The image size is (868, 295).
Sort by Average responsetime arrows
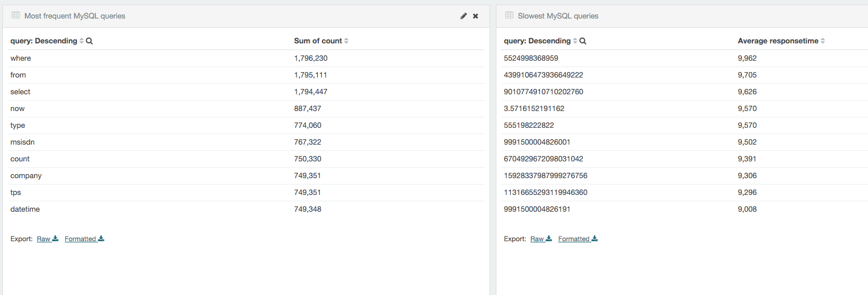[x=822, y=41]
